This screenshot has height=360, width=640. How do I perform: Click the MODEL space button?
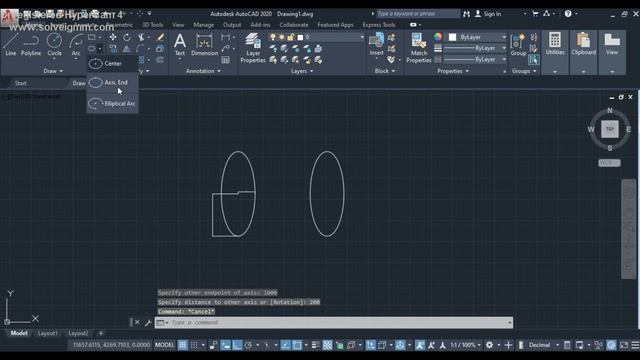[x=164, y=345]
